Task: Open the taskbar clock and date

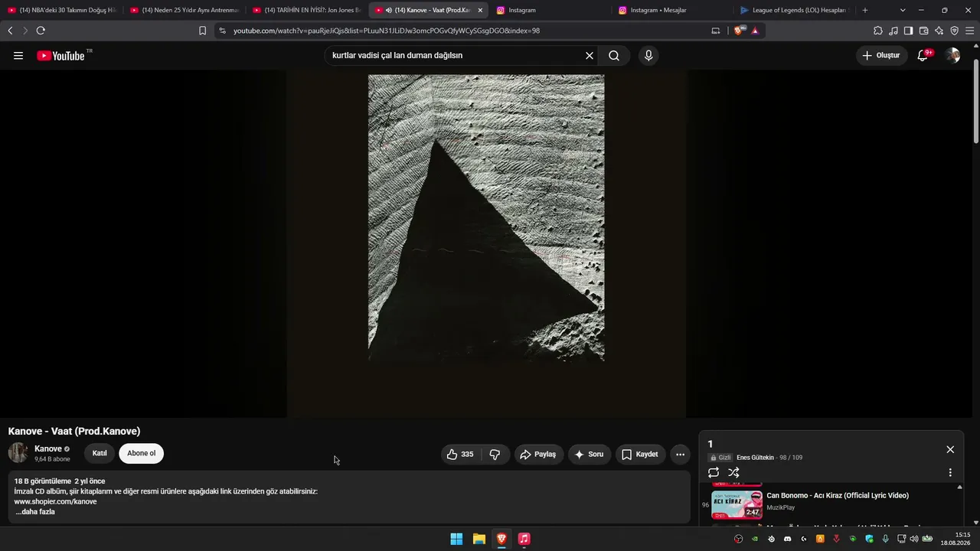Action: coord(955,539)
